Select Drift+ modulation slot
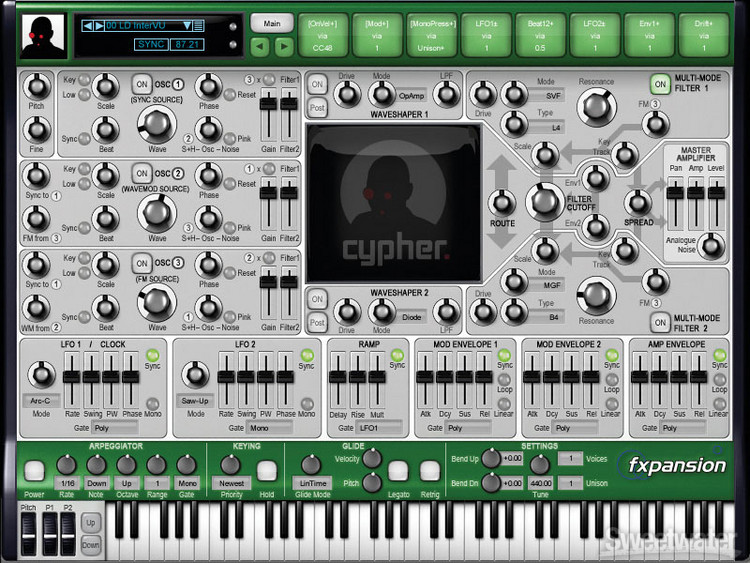Viewport: 750px width, 563px height. point(704,35)
